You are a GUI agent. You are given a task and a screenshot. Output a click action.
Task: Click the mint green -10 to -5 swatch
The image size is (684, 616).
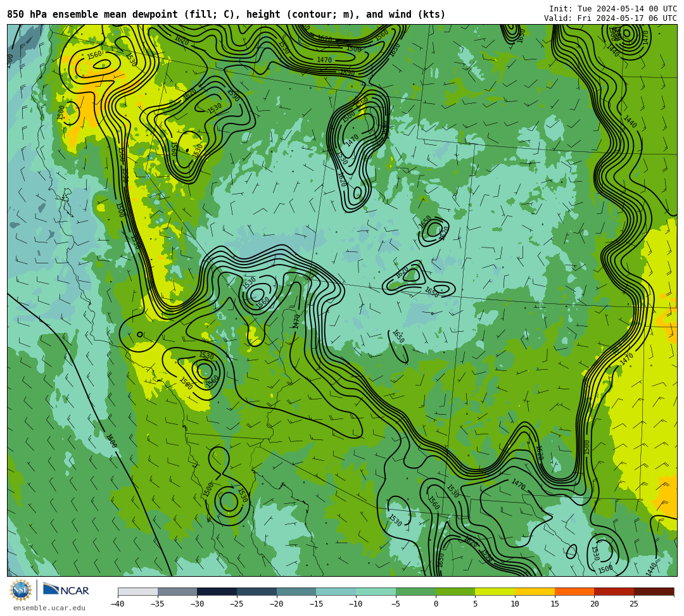376,591
